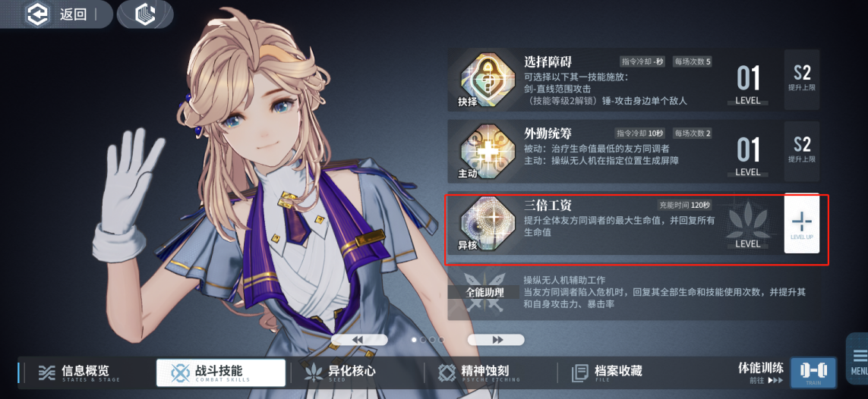This screenshot has height=399, width=868.
Task: Select the 战斗技能 tab
Action: [221, 372]
